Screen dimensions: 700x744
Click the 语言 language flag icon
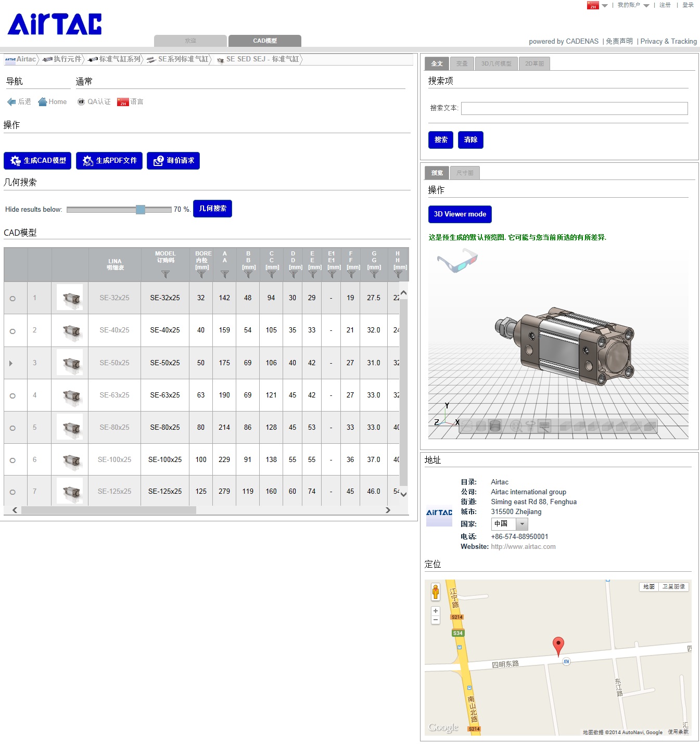point(123,102)
